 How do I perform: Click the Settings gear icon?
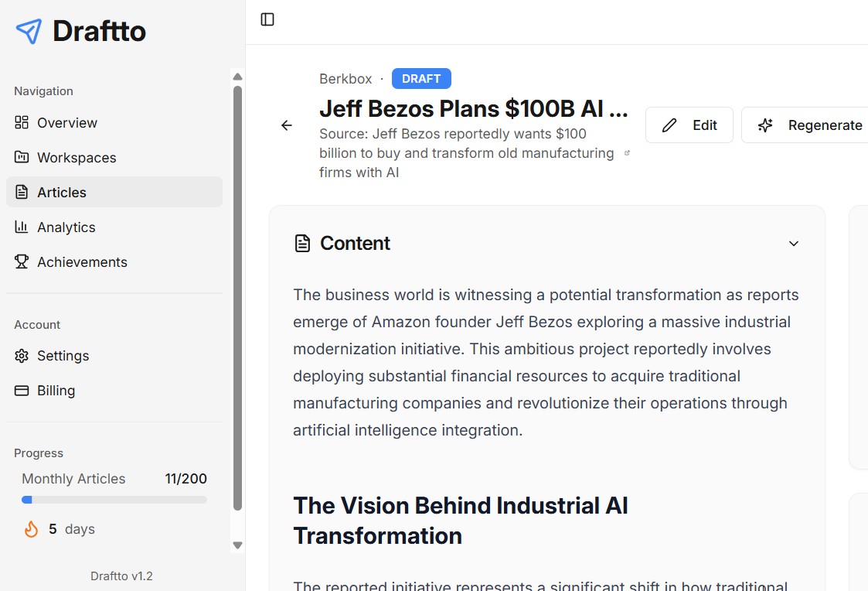(x=22, y=356)
